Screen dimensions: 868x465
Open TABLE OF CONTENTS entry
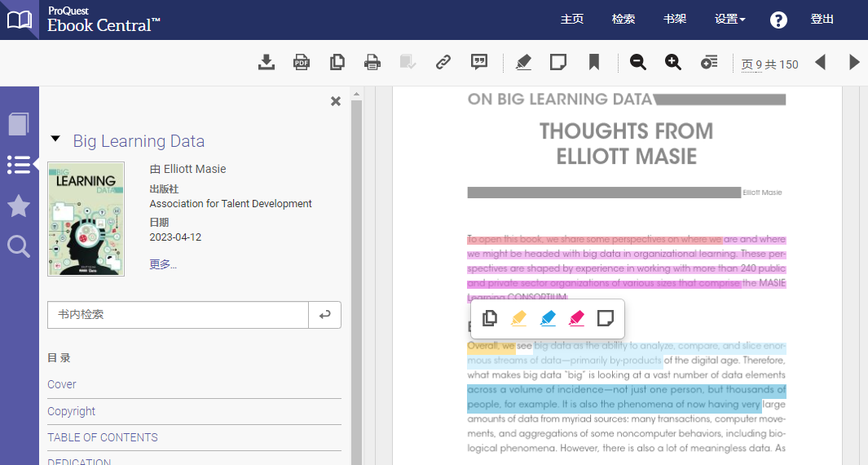[x=103, y=437]
